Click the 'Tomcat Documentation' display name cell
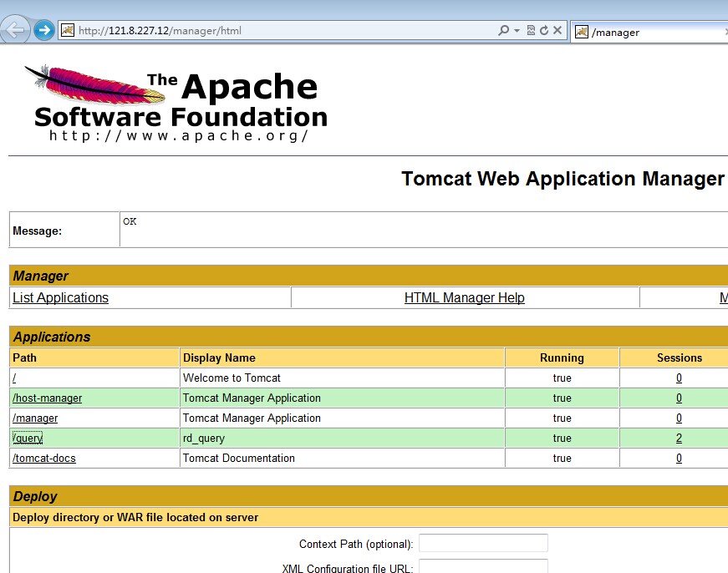Screen dimensions: 728x573 [342, 458]
